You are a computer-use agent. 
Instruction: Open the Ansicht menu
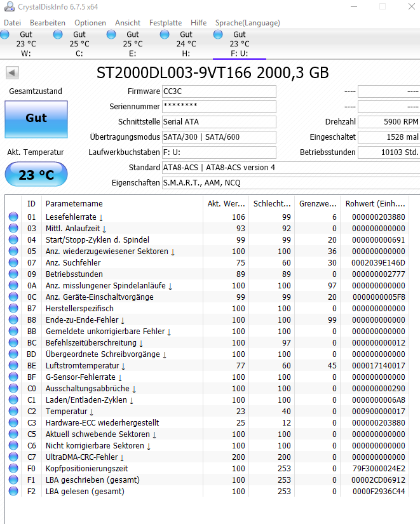point(128,23)
